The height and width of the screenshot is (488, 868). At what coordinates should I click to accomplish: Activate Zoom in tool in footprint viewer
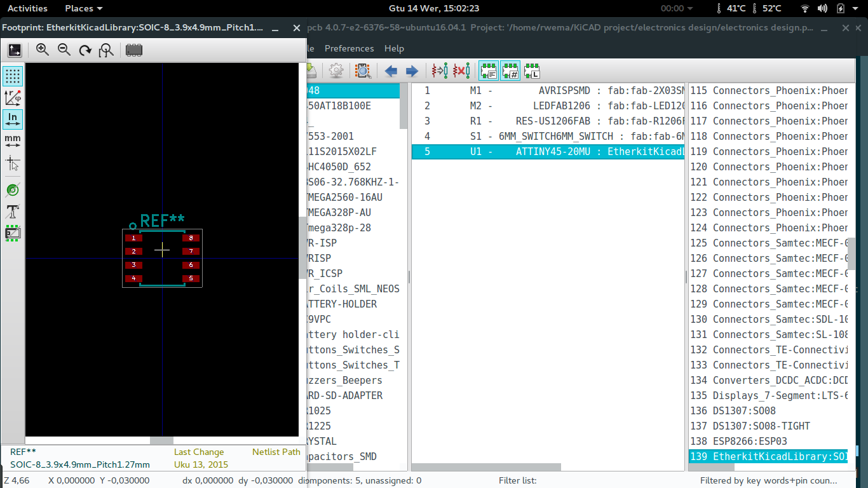[42, 49]
